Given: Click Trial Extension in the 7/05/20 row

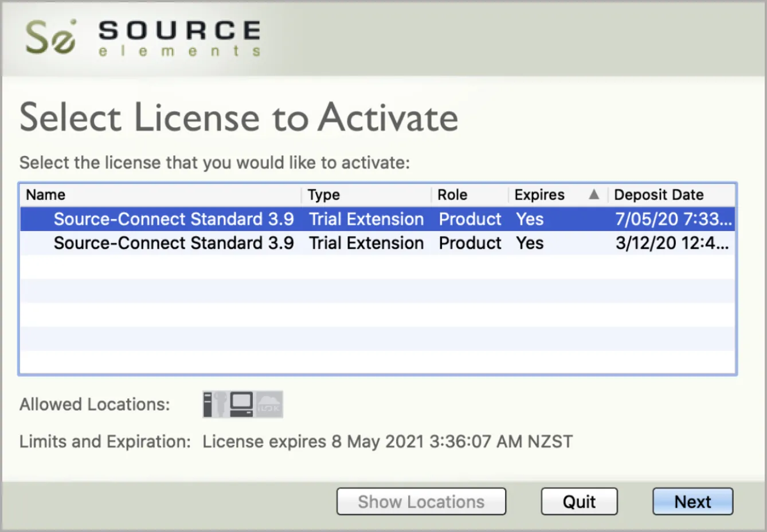Looking at the screenshot, I should pos(366,219).
